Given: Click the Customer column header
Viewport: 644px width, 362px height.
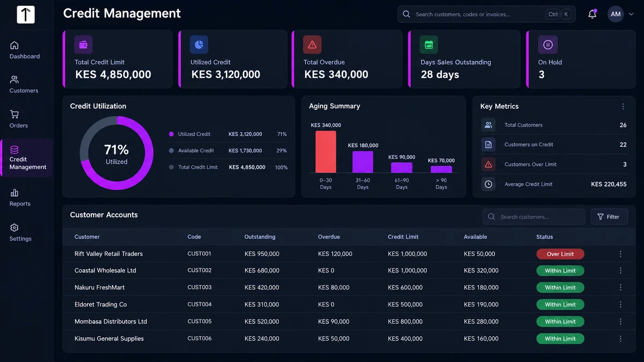Looking at the screenshot, I should pos(87,237).
